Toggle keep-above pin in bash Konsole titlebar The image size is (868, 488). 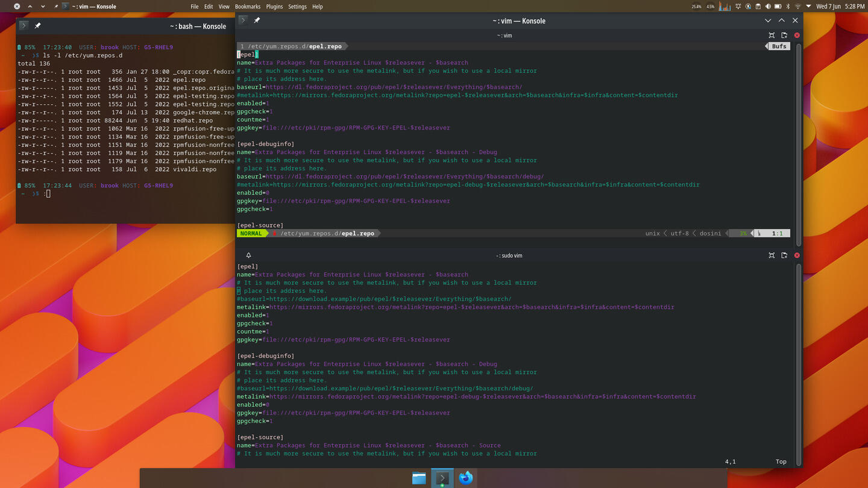pos(37,26)
